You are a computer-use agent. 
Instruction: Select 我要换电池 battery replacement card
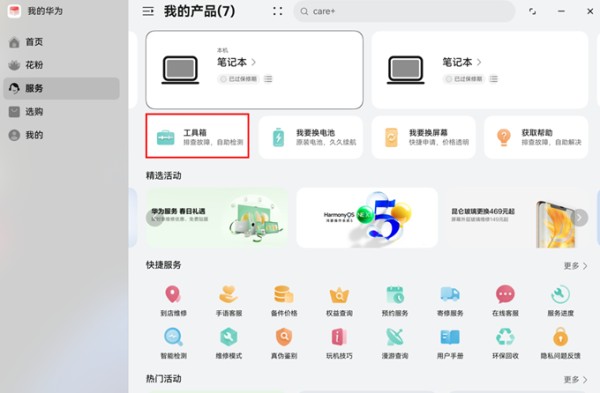(311, 137)
